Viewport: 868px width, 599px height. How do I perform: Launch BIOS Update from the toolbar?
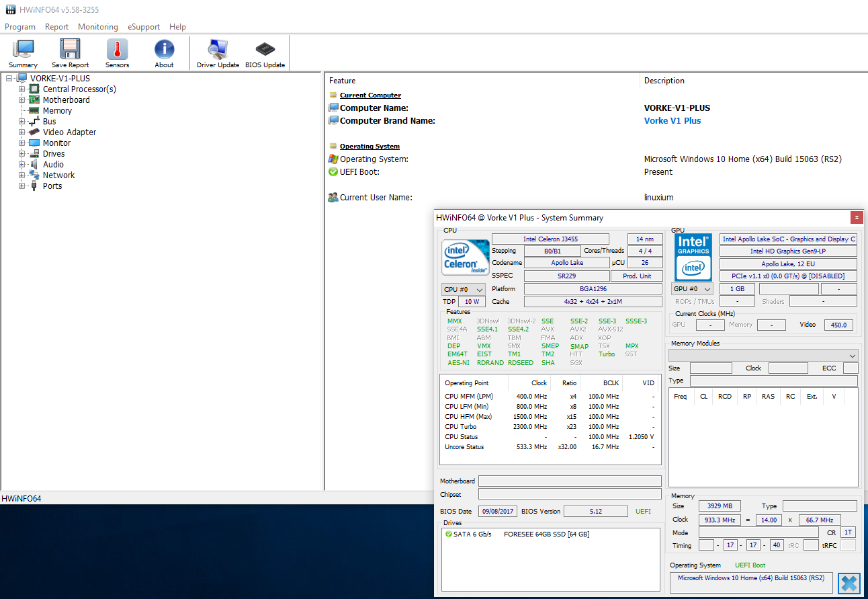click(x=265, y=50)
